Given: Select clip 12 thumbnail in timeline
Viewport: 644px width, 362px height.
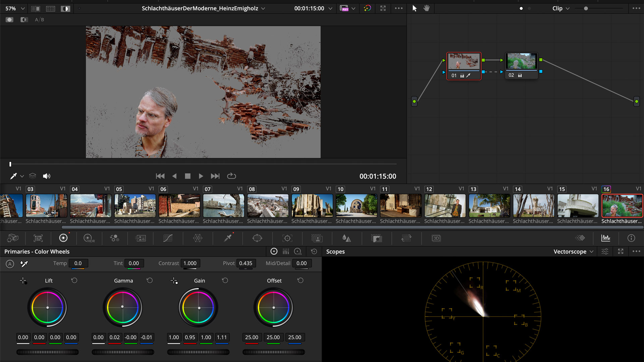Looking at the screenshot, I should coord(445,206).
